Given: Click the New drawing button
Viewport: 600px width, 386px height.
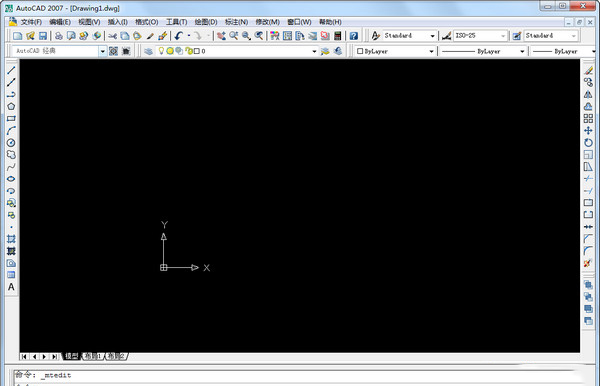Looking at the screenshot, I should pyautogui.click(x=18, y=36).
